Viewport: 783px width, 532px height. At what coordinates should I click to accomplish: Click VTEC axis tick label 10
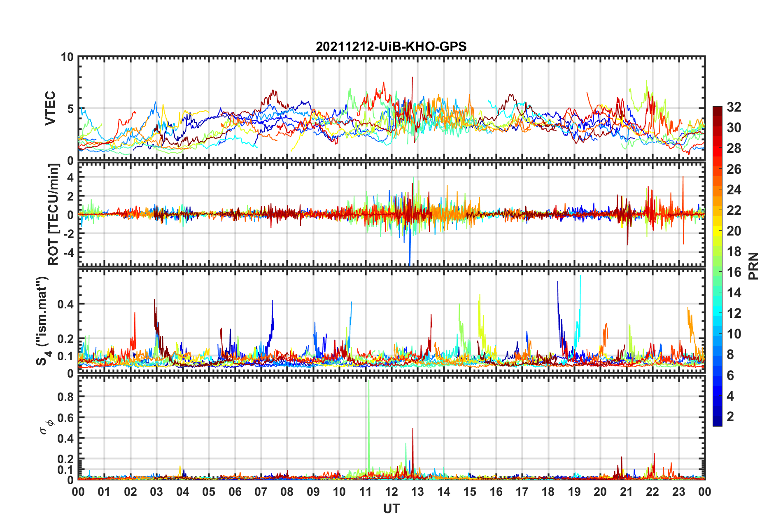coord(67,57)
